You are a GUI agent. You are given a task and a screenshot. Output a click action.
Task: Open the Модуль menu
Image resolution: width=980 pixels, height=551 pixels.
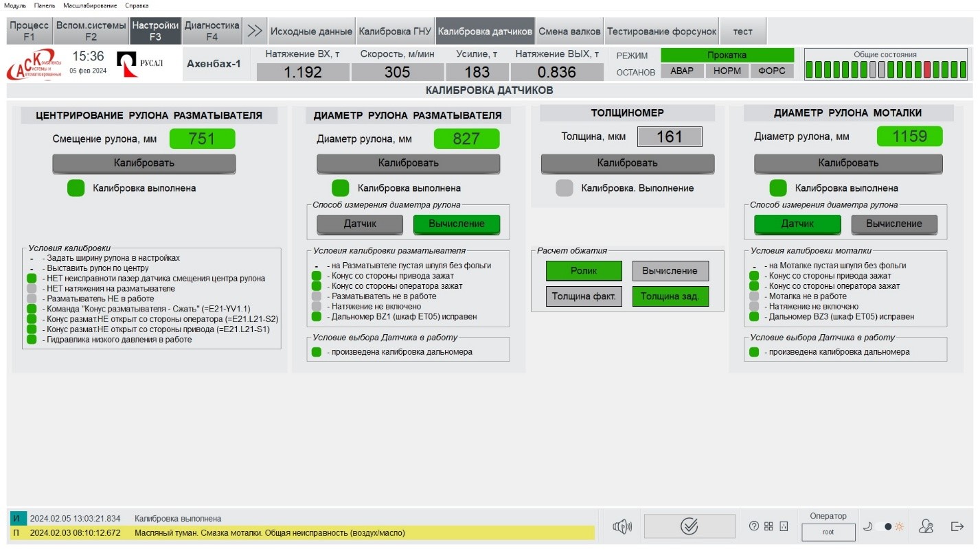[15, 5]
